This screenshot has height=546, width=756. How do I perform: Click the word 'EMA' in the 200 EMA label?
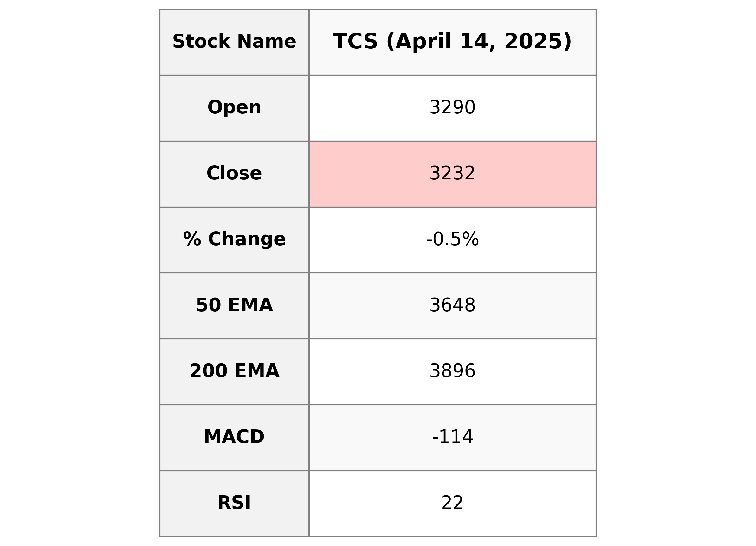(x=257, y=371)
